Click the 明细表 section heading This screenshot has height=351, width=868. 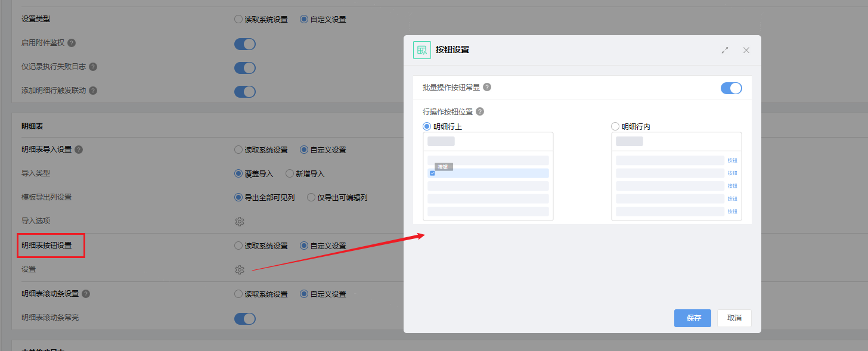[x=32, y=127]
